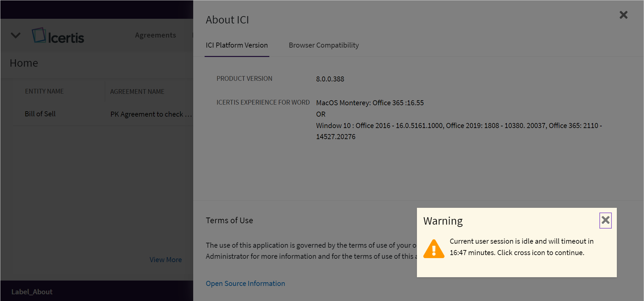644x301 pixels.
Task: Click the AGREEMENT NAME column header
Action: click(x=137, y=92)
